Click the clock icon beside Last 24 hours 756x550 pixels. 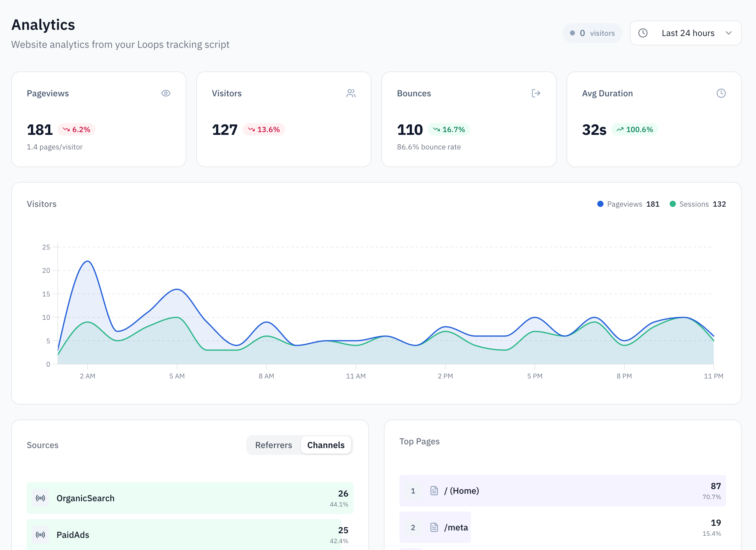coord(643,33)
